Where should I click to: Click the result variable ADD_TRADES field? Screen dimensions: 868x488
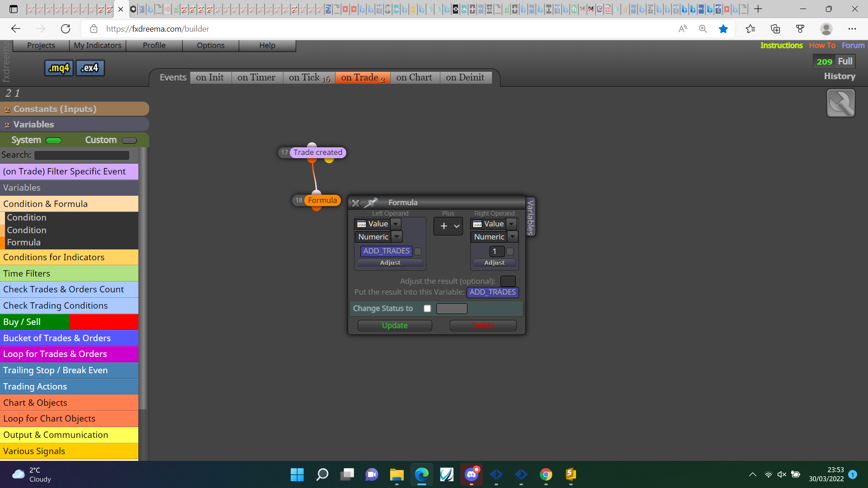pyautogui.click(x=492, y=292)
